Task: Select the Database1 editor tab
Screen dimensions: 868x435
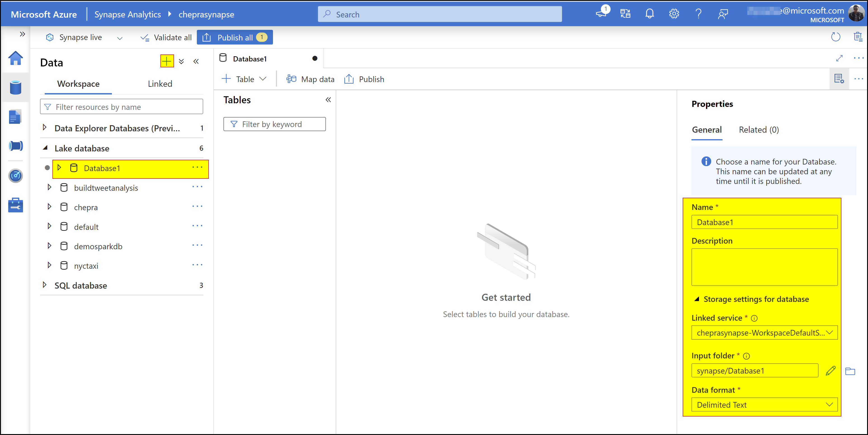Action: tap(268, 59)
